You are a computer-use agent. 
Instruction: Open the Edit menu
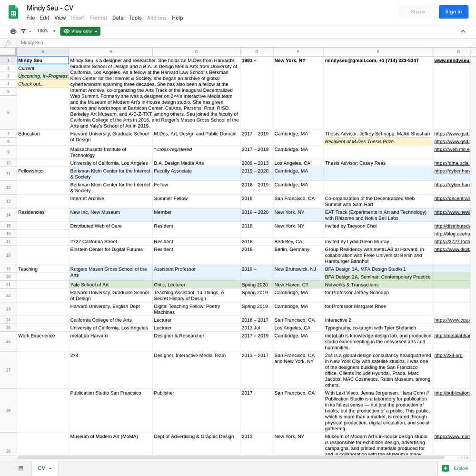[44, 18]
